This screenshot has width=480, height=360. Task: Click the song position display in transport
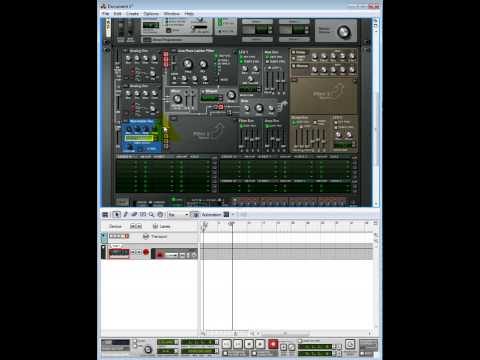click(x=199, y=342)
